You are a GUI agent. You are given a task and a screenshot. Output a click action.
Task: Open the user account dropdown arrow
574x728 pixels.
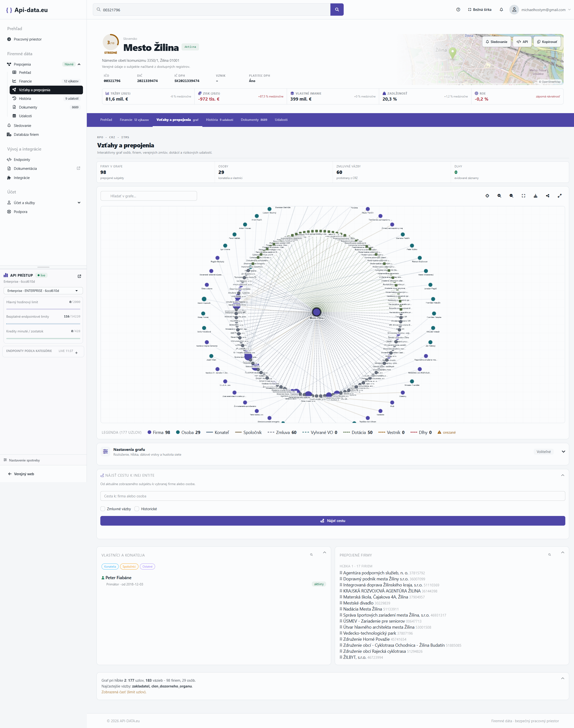(569, 10)
